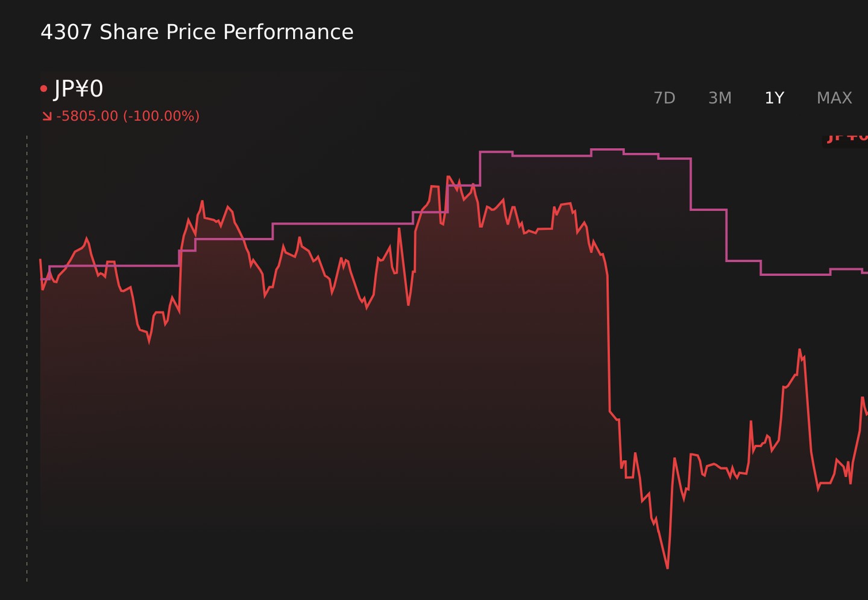The image size is (868, 600).
Task: Click the purple line's first flat step
Action: pos(115,266)
